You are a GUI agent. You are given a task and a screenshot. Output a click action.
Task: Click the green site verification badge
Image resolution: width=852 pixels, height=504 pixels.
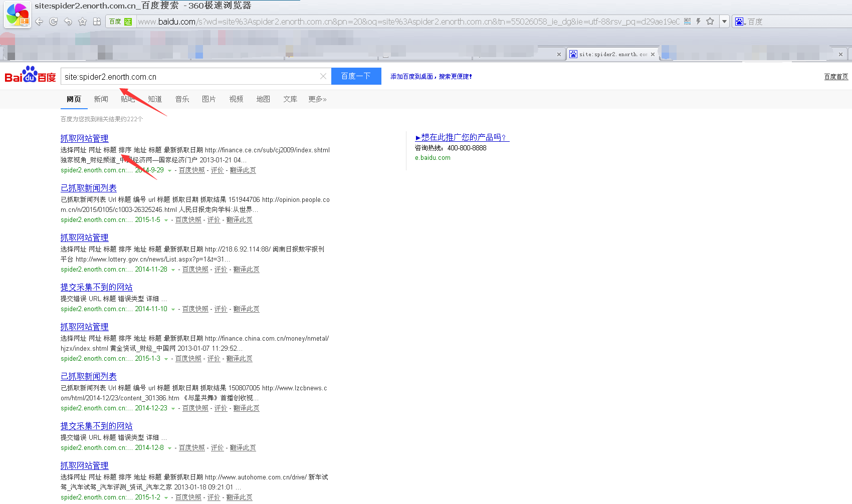(x=128, y=22)
